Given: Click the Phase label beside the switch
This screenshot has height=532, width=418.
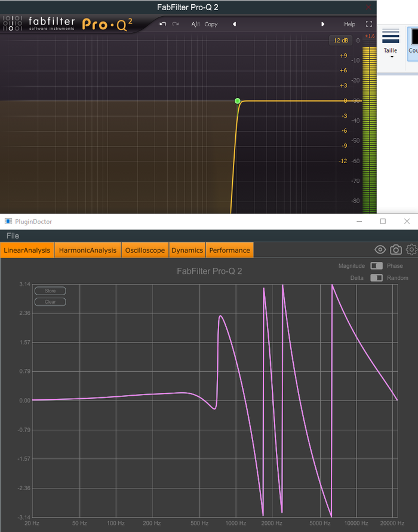Looking at the screenshot, I should click(x=395, y=265).
